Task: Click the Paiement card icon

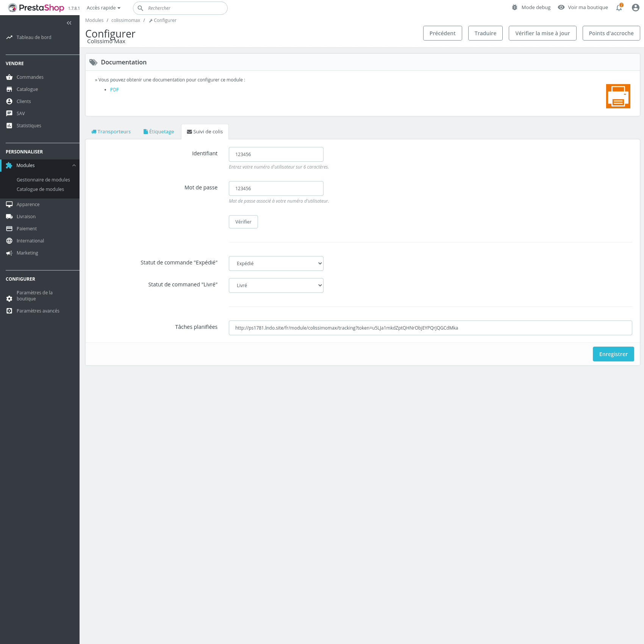Action: tap(9, 228)
